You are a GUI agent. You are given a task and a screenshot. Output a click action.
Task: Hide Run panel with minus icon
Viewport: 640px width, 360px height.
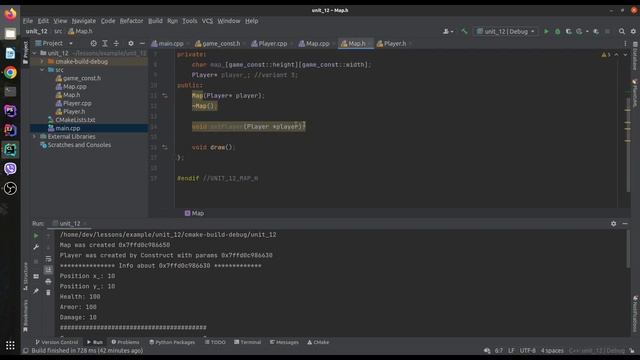tap(625, 224)
